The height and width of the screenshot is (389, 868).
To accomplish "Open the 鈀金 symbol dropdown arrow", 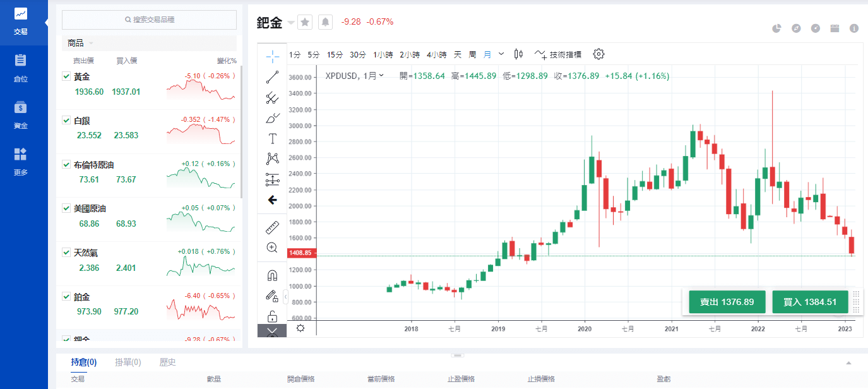I will click(x=290, y=23).
